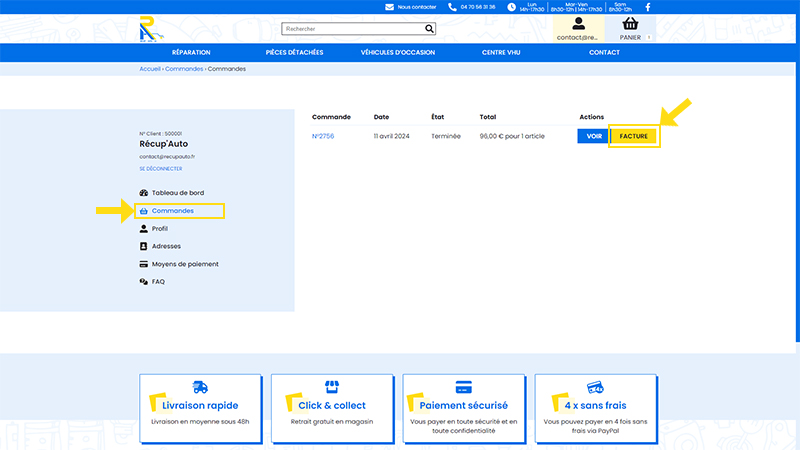Screen dimensions: 800x450
Task: Click Accueil breadcrumb link
Action: pos(150,69)
